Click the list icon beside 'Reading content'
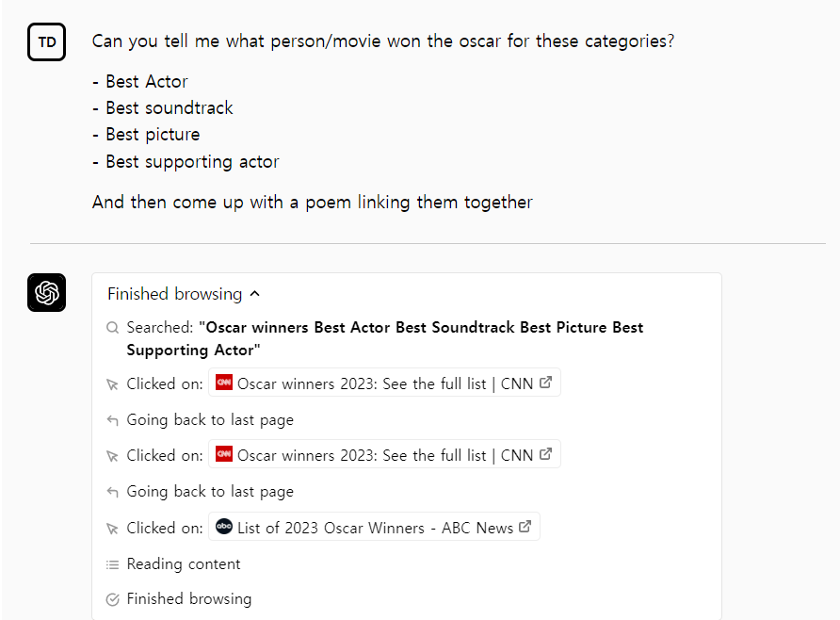The height and width of the screenshot is (620, 840). [113, 563]
